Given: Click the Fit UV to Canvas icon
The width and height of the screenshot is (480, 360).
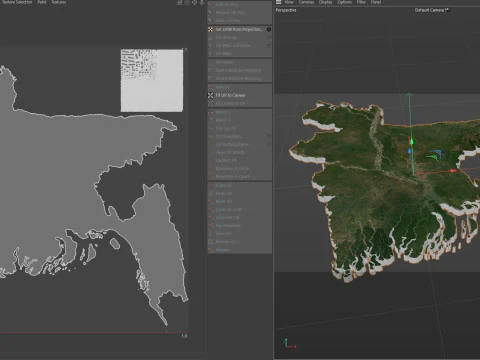Looking at the screenshot, I should click(210, 95).
